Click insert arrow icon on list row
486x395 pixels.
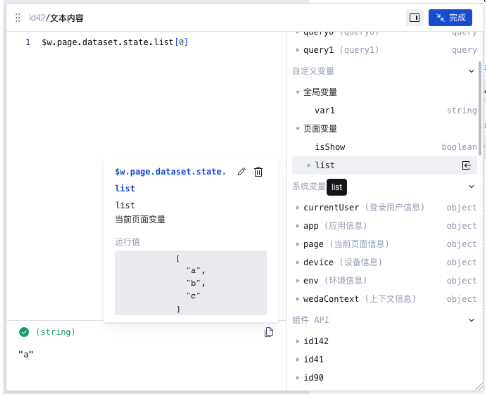coord(466,165)
